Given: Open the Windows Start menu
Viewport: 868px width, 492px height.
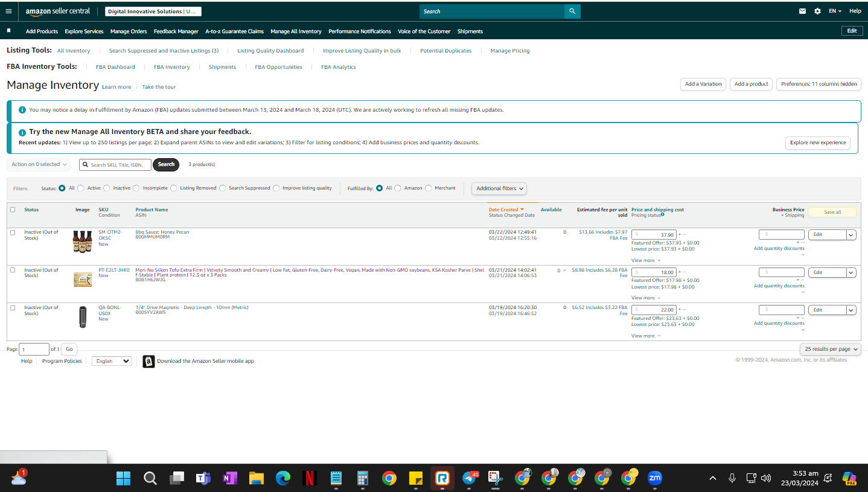Looking at the screenshot, I should pos(123,478).
